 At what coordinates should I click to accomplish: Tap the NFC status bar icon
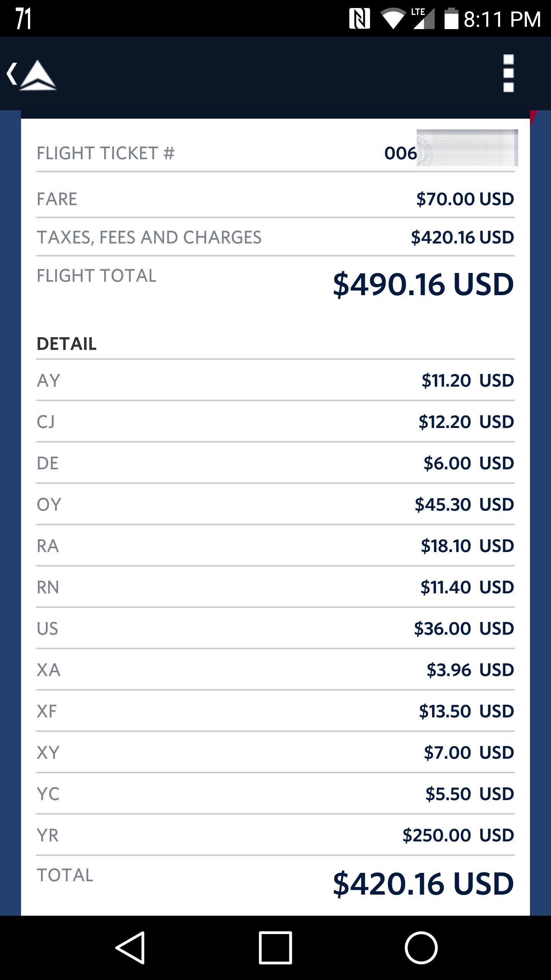point(359,19)
